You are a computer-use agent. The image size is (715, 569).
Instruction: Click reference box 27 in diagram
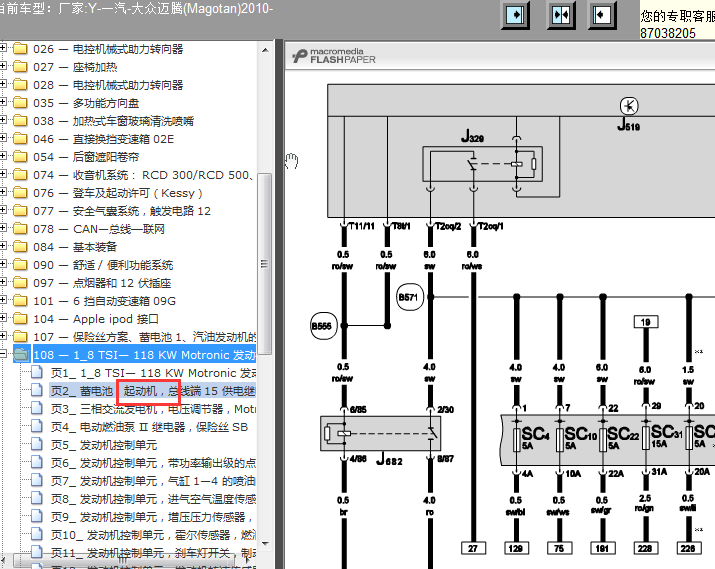[473, 548]
